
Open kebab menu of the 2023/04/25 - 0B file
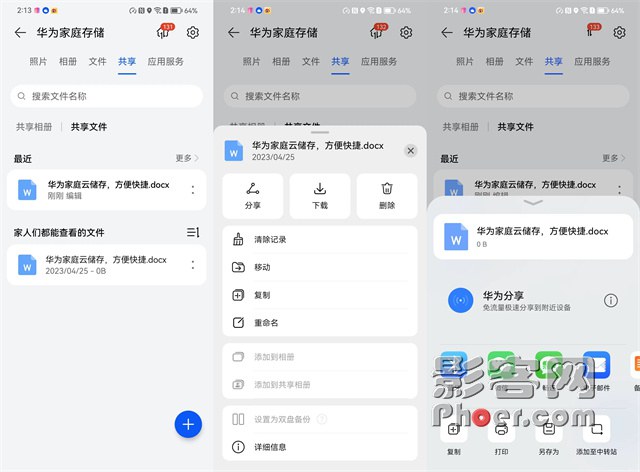193,265
